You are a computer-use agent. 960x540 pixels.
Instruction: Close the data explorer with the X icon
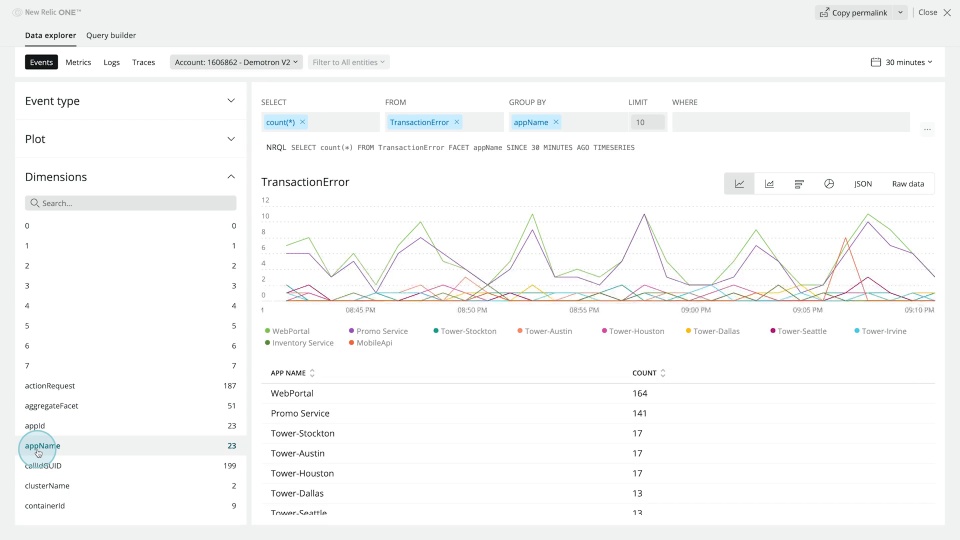(947, 12)
